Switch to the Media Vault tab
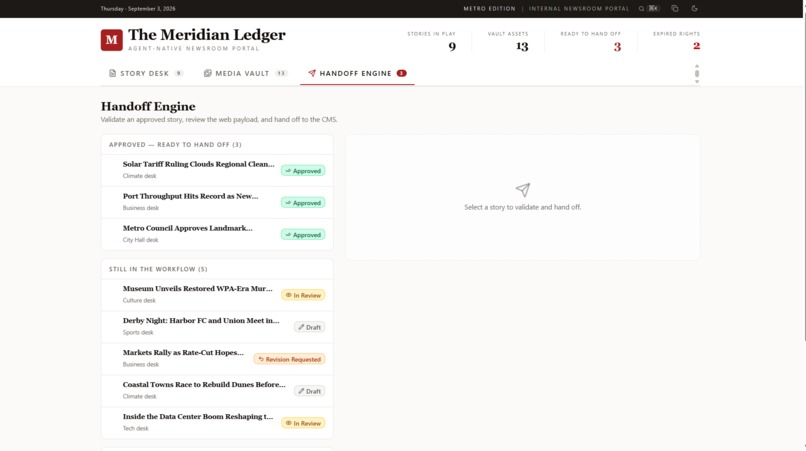Viewport: 806px width, 451px height. pos(245,74)
